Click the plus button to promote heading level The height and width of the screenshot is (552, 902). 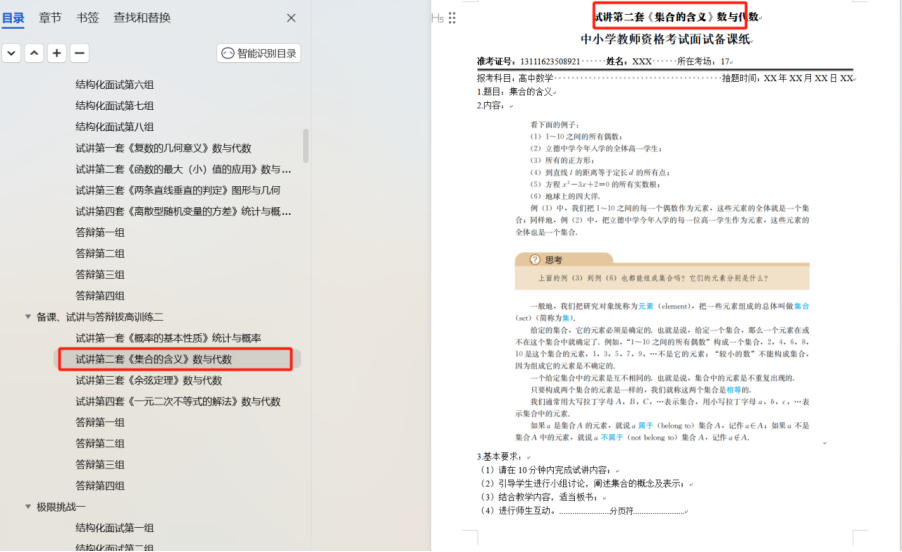click(x=57, y=53)
